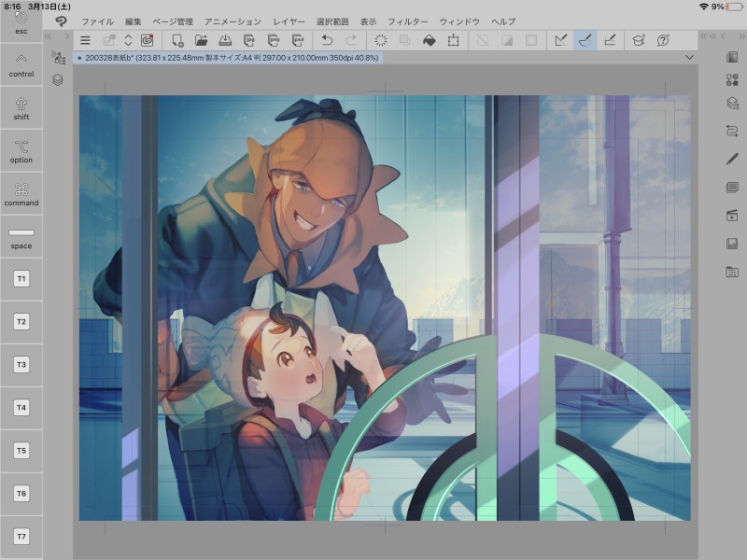This screenshot has height=560, width=747.
Task: Click the redo arrow
Action: (351, 40)
